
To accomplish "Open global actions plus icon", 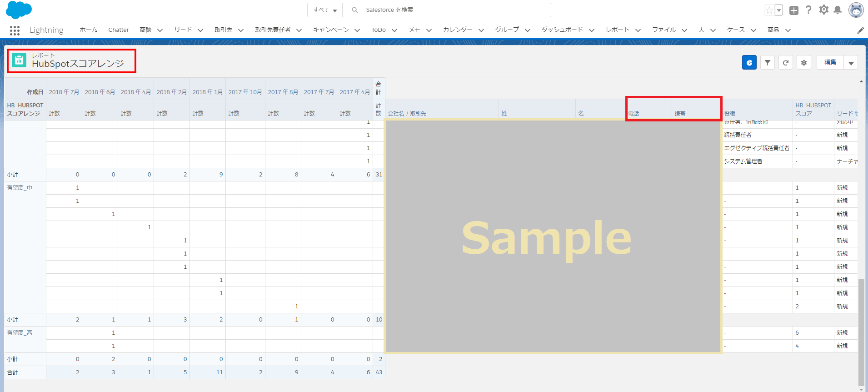I will coord(793,10).
